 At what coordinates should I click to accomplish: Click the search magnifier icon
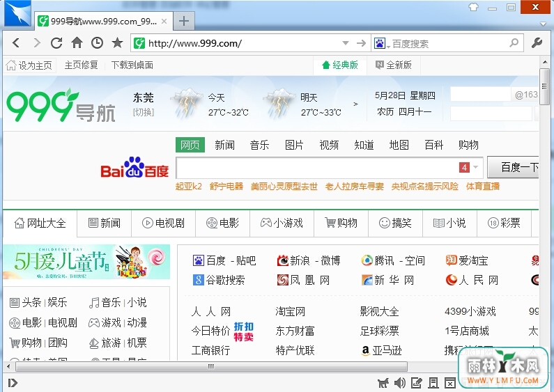click(514, 43)
